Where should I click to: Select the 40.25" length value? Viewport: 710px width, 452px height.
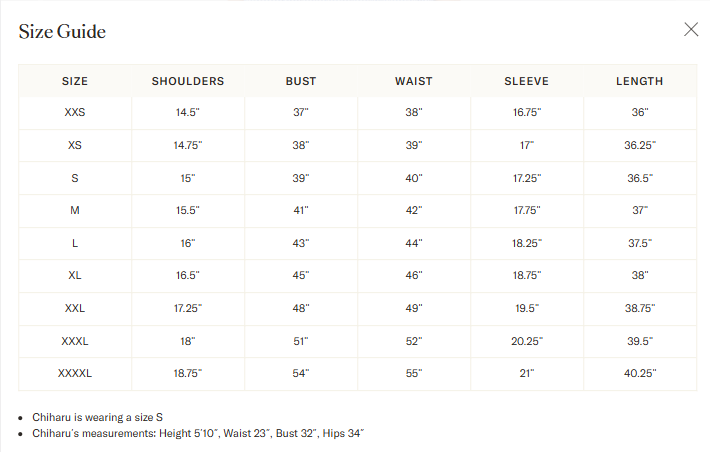click(x=640, y=373)
